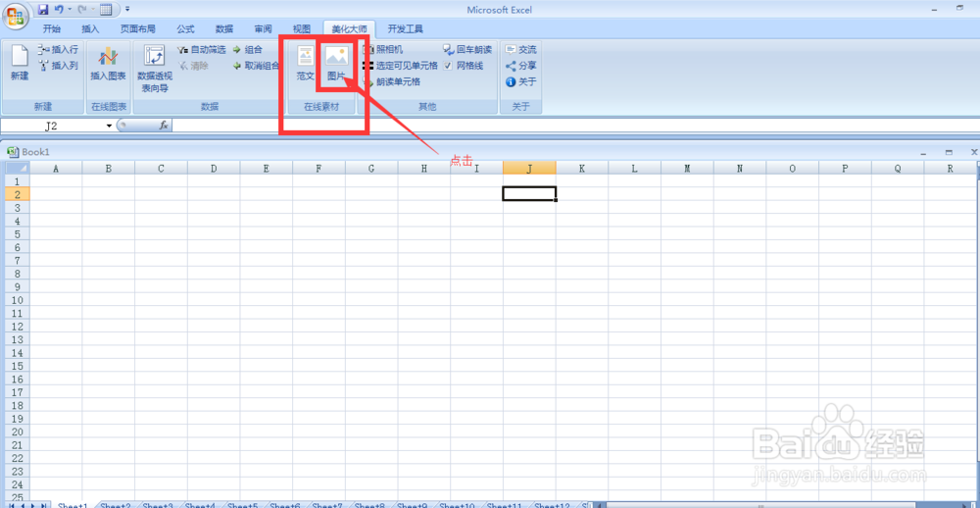
Task: Click 选定可见单元格 select visible cells
Action: click(x=400, y=66)
